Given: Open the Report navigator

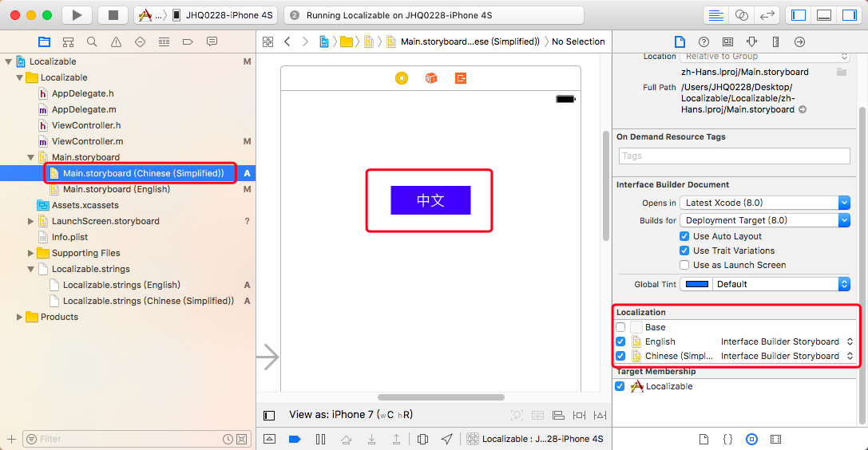Looking at the screenshot, I should 212,41.
